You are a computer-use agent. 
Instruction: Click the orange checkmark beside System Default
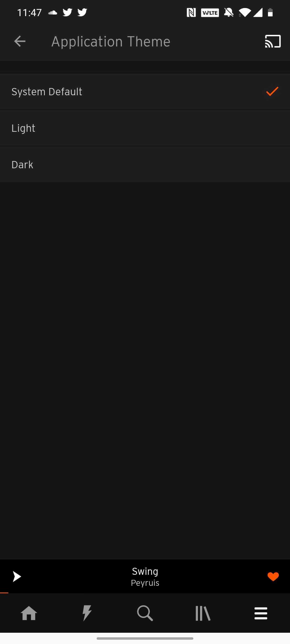pyautogui.click(x=272, y=92)
